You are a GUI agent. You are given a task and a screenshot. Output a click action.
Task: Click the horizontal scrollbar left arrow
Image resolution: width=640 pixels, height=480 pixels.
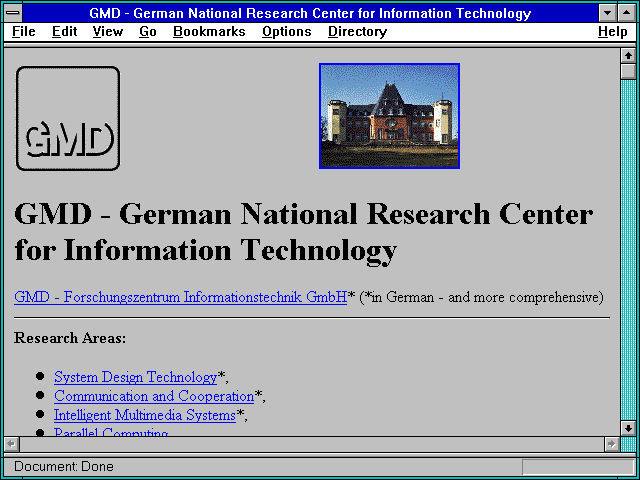[12, 444]
